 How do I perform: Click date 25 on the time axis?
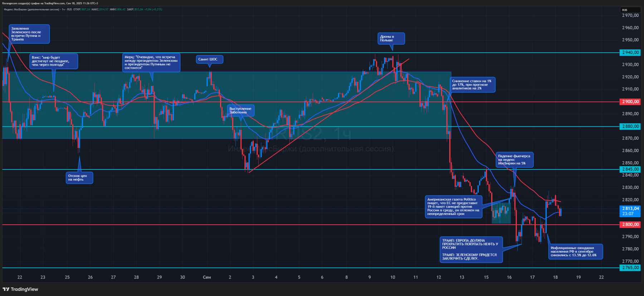[67, 277]
